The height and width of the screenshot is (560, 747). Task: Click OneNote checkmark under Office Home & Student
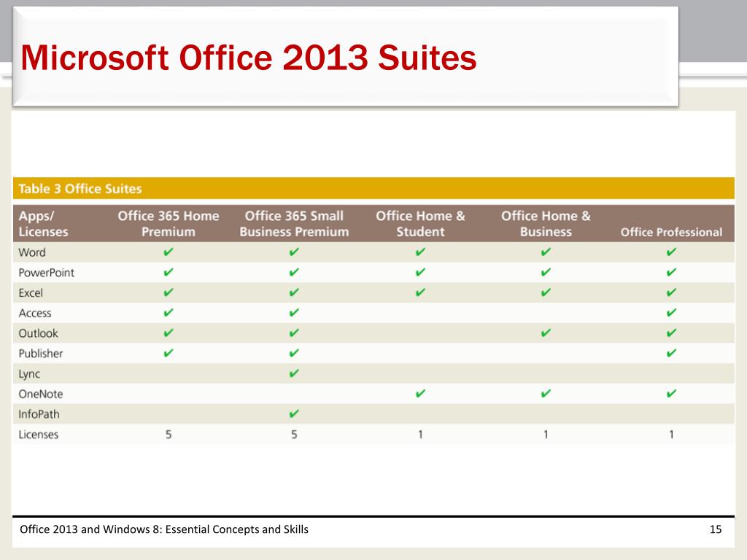click(420, 393)
